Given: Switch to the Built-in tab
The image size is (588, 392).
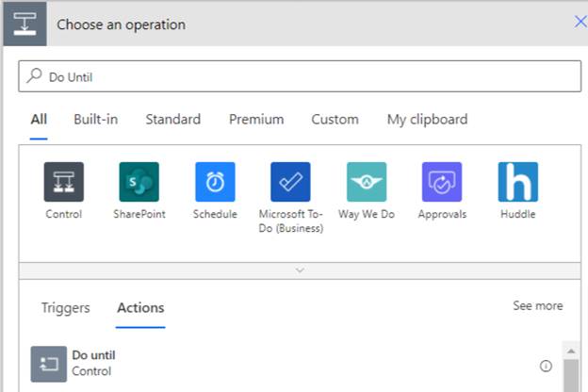Looking at the screenshot, I should [96, 120].
